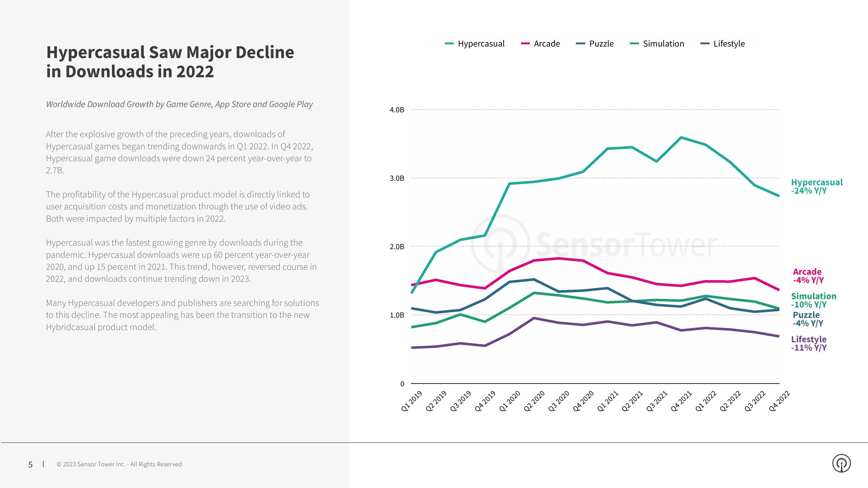Click the Q4 2022 x-axis label

[779, 401]
